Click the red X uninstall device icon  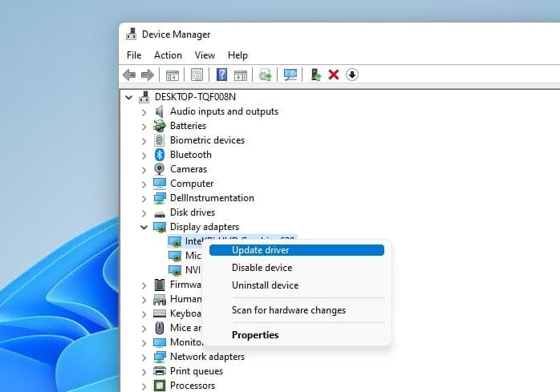coord(334,75)
